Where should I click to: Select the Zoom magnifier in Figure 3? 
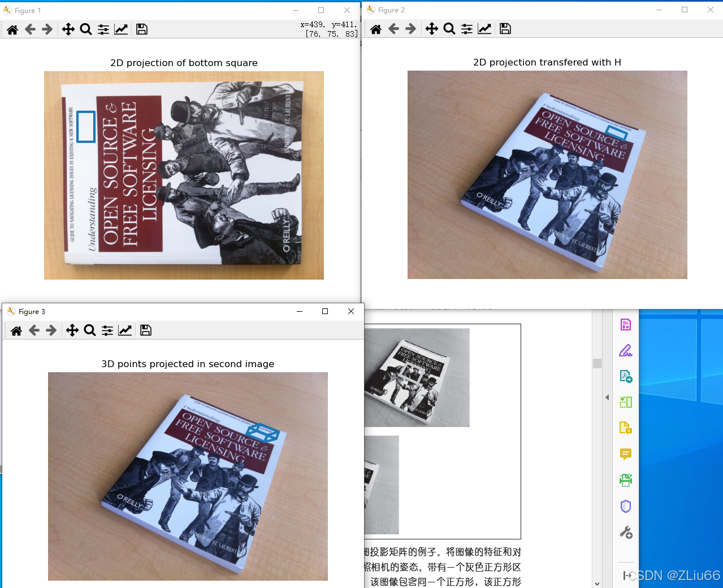[x=90, y=330]
